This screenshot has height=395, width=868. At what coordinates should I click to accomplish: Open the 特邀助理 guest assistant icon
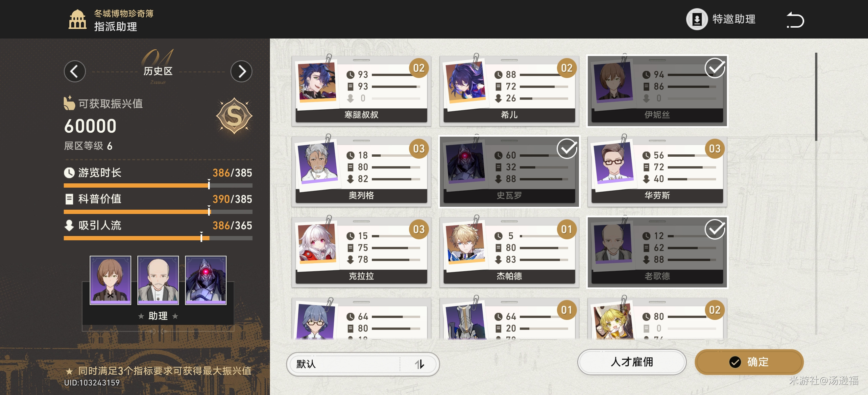pos(696,19)
